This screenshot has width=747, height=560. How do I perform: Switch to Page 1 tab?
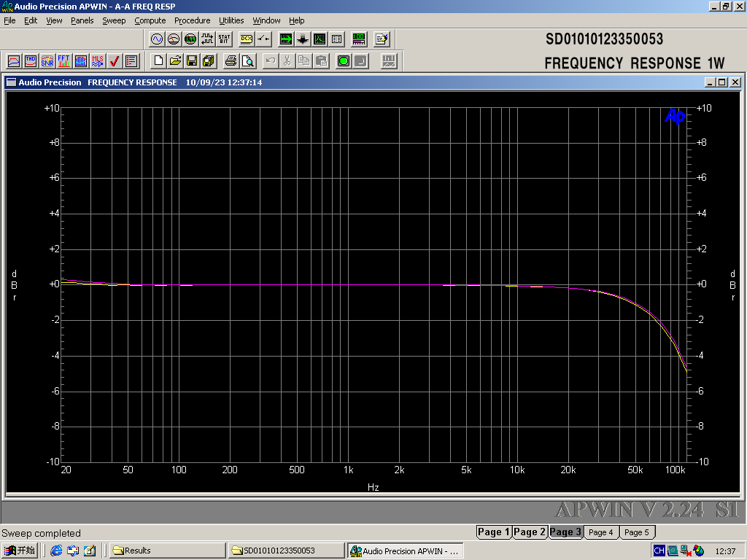(x=494, y=532)
